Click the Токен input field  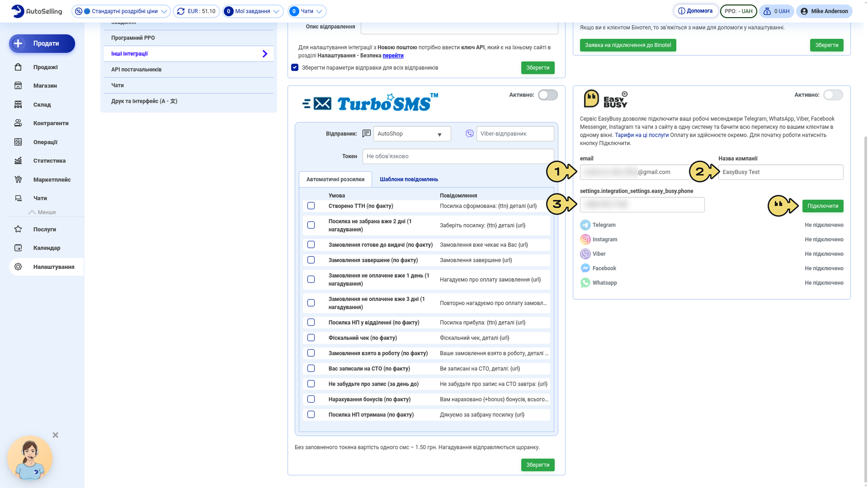pos(458,156)
